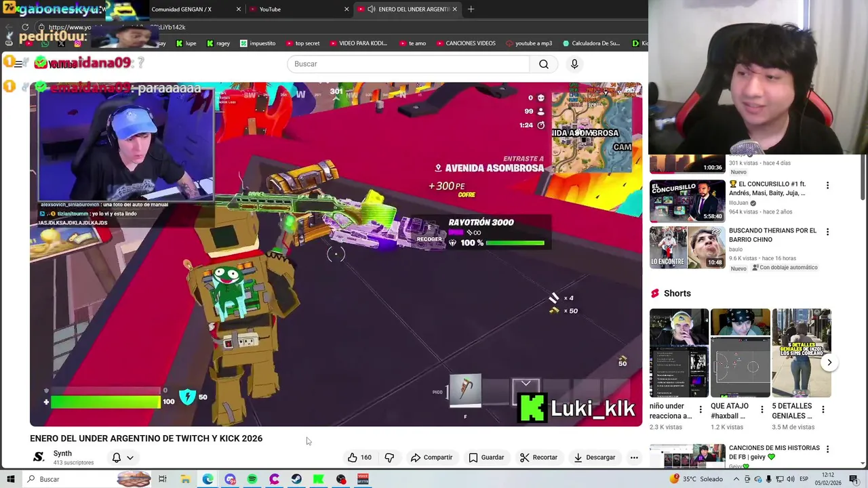Open the Calculadora De Su... bookmark

coord(591,43)
